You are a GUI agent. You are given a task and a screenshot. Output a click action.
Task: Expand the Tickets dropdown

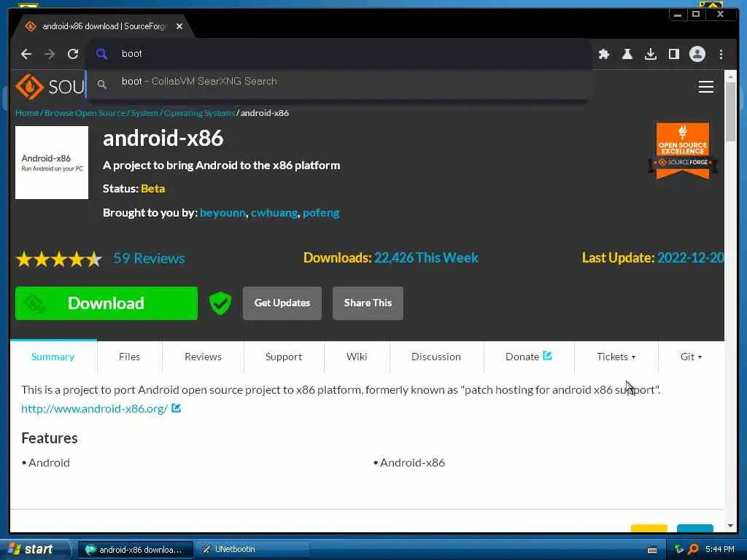[x=616, y=357]
